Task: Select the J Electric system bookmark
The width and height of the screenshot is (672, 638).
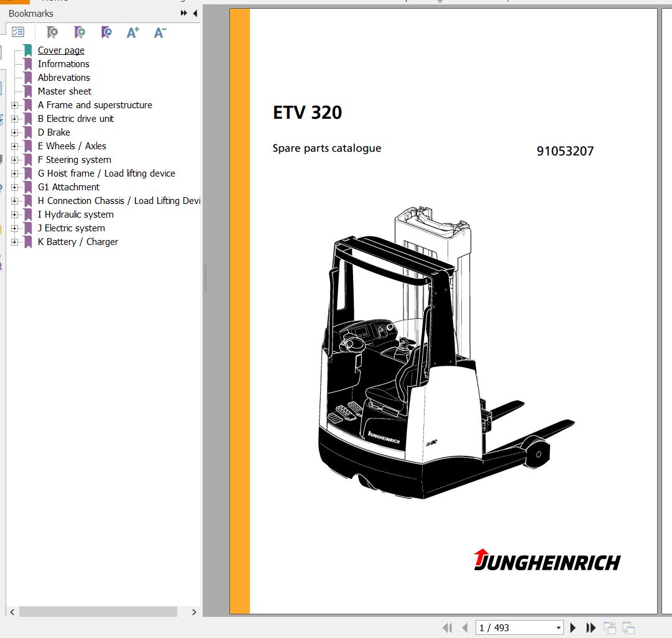Action: point(71,228)
